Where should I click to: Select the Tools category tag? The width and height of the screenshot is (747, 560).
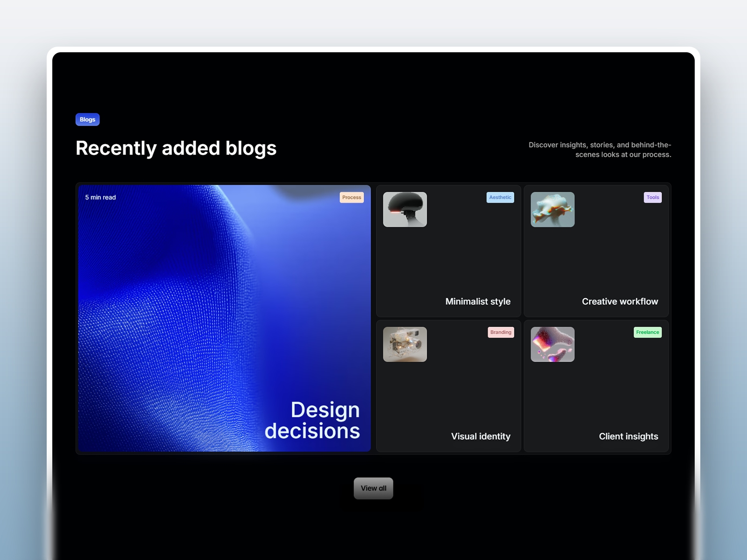point(653,197)
